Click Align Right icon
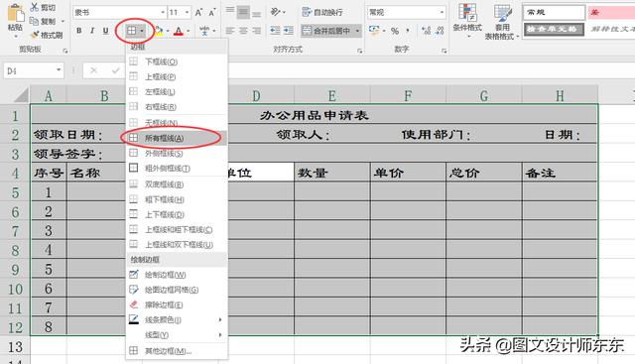The image size is (635, 364). [x=256, y=31]
